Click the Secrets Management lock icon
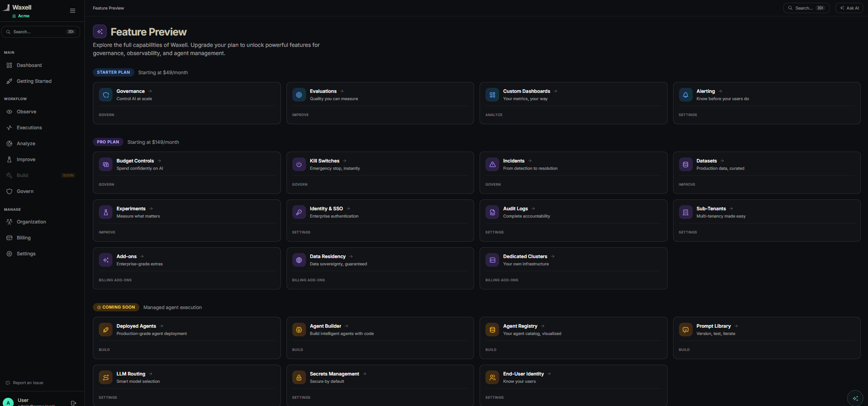The height and width of the screenshot is (406, 868). (x=299, y=377)
